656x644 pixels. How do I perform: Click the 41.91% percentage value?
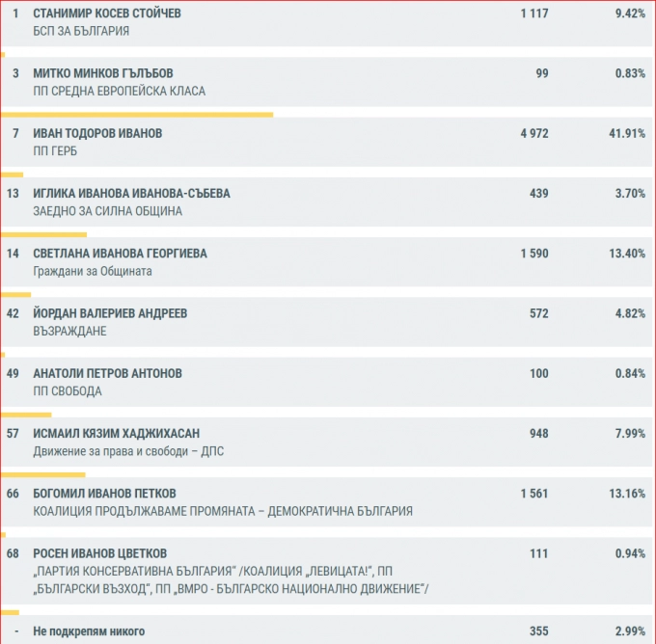tap(627, 133)
